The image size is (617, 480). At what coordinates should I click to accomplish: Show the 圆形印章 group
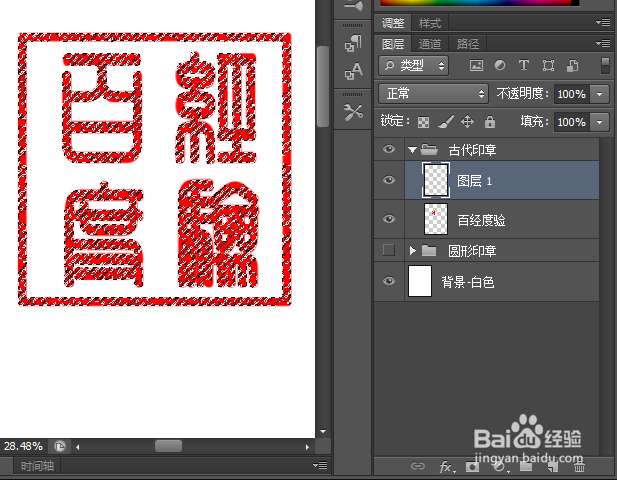click(389, 250)
